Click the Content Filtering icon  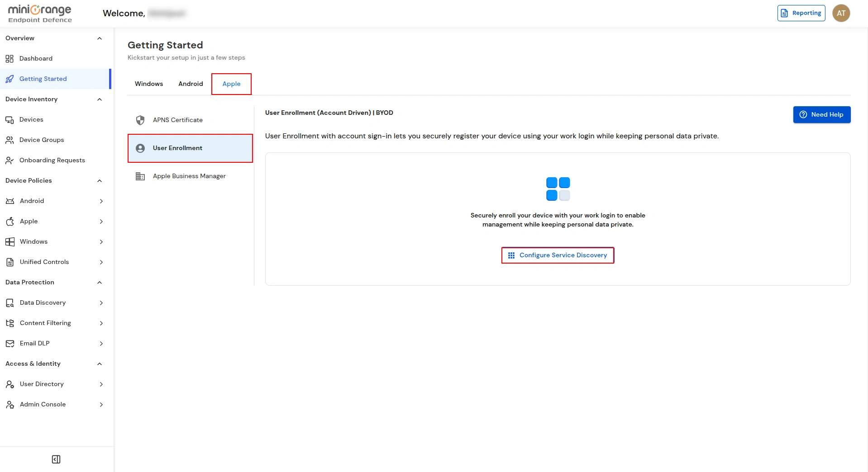click(x=10, y=323)
